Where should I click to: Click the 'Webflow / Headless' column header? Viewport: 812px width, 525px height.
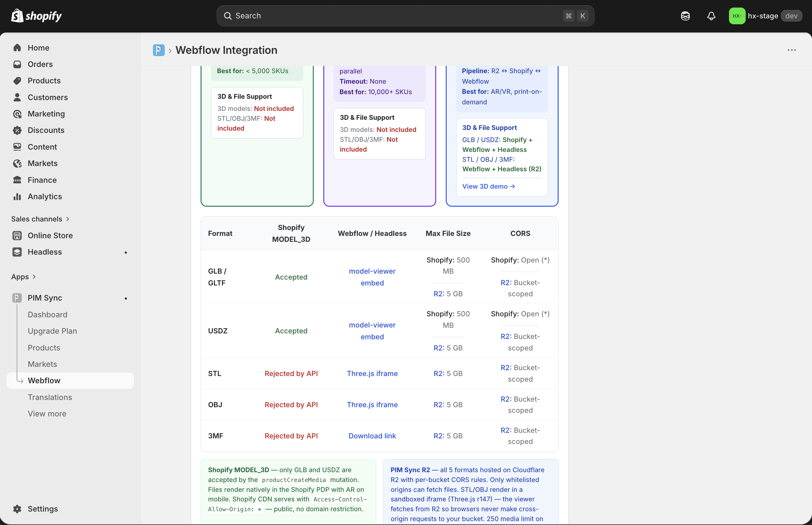372,233
